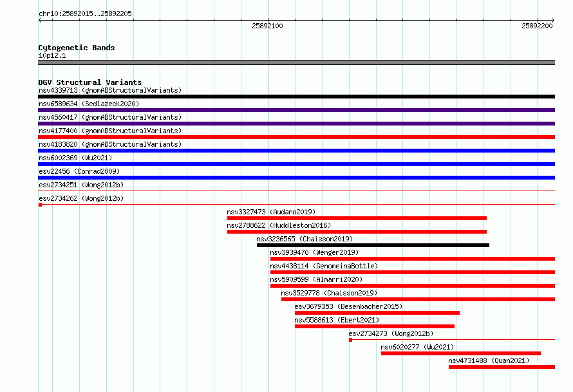
Task: Click the purple bar of nsv4560417
Action: pos(296,124)
